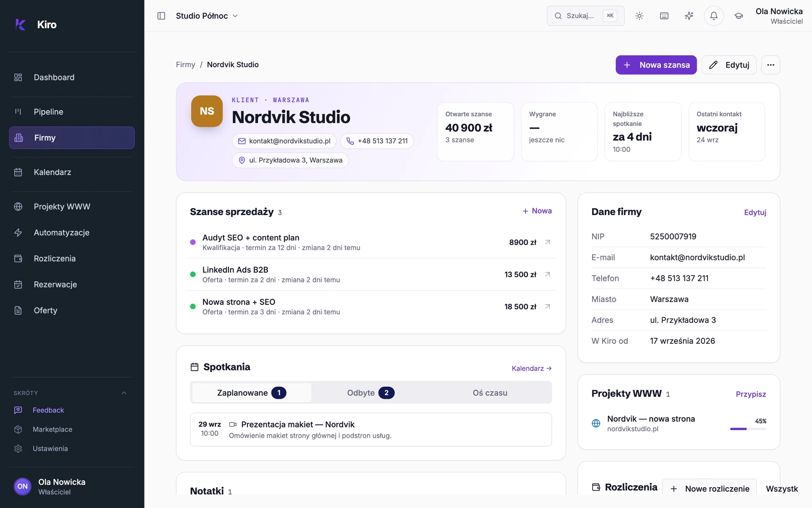Click the 45% project progress bar

pos(748,429)
